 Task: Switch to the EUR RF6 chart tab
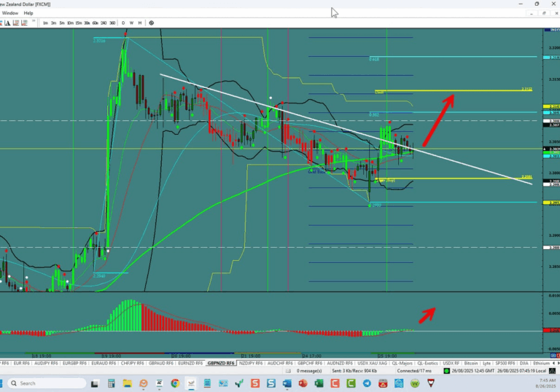click(x=21, y=363)
